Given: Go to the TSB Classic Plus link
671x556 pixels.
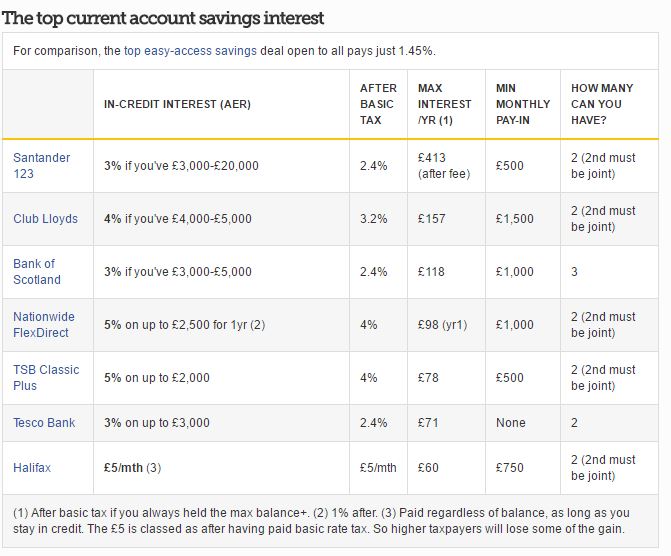Looking at the screenshot, I should click(46, 377).
